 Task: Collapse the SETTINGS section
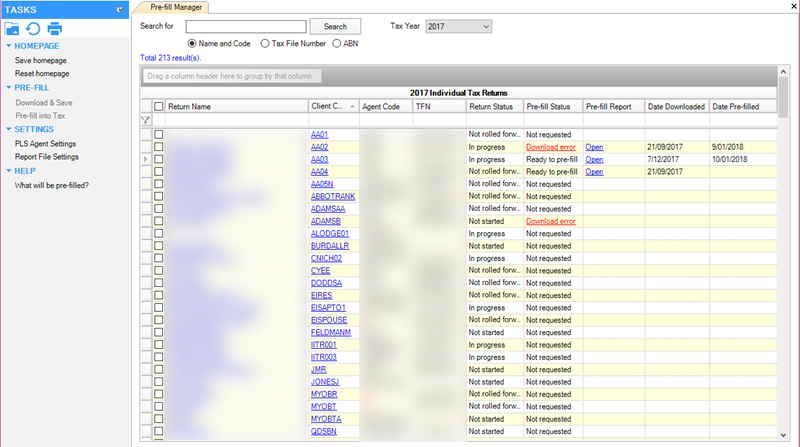coord(10,129)
